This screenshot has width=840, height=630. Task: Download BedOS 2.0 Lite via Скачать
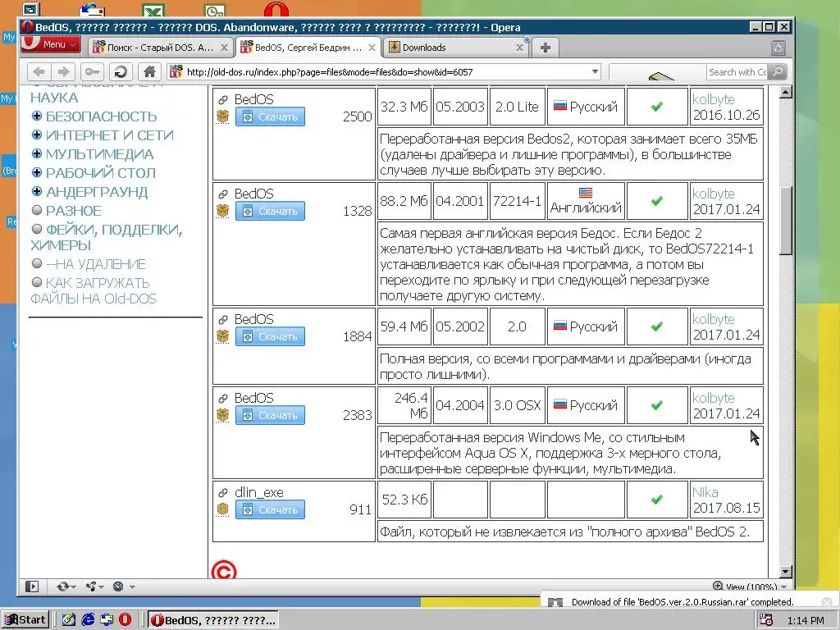270,116
